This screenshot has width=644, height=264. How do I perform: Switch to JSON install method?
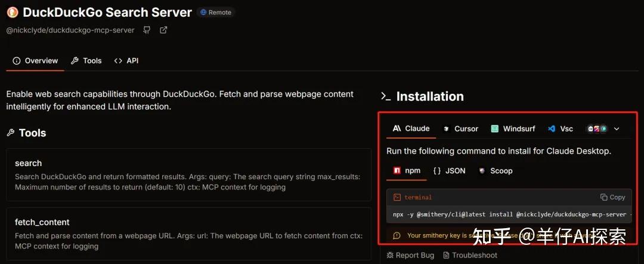449,171
